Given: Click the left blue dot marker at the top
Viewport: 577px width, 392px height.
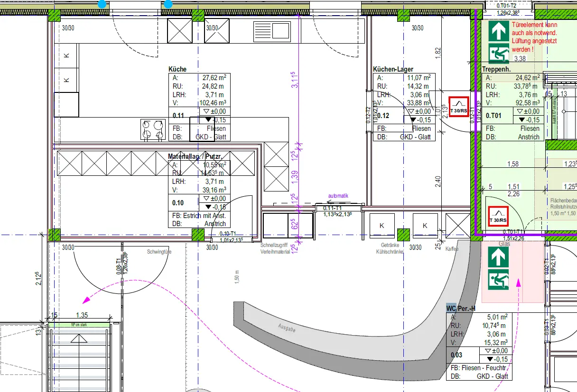Looking at the screenshot, I should point(102,4).
